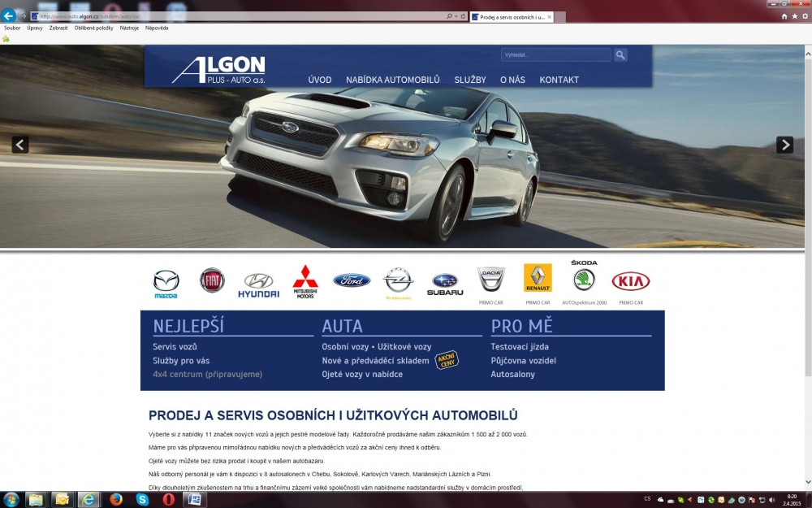Screen dimensions: 812x508
Task: Click the Dacia brand logo
Action: [x=491, y=280]
